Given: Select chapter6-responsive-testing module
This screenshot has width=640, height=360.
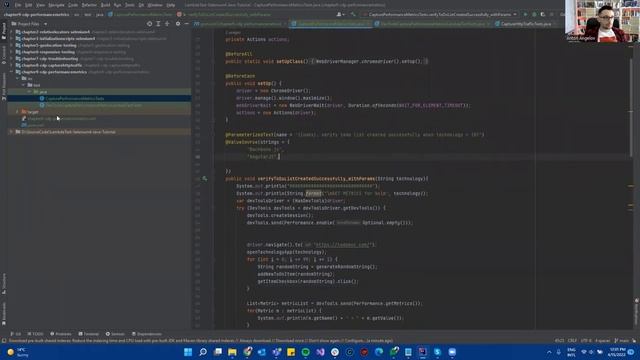Looking at the screenshot, I should pyautogui.click(x=48, y=52).
